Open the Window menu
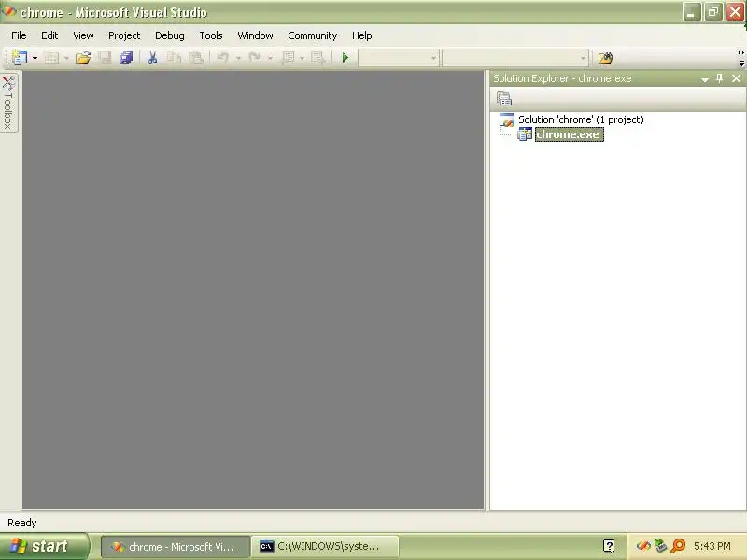Screen dimensions: 747x560 [x=255, y=35]
